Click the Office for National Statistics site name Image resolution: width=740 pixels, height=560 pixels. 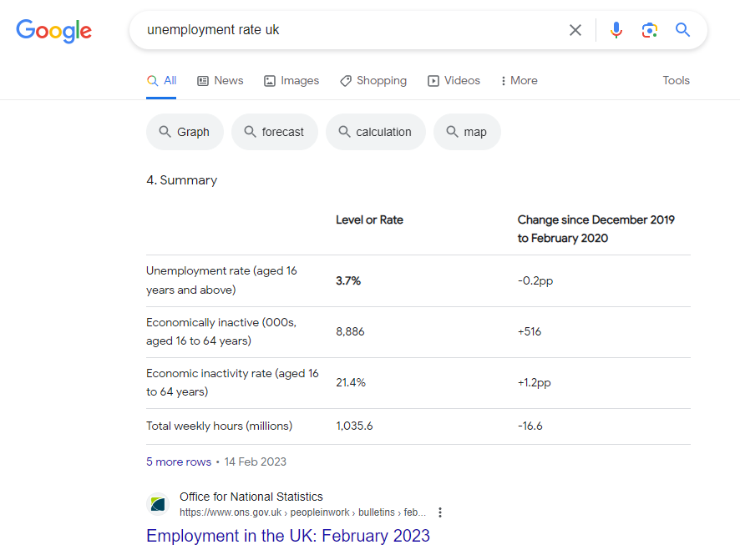pyautogui.click(x=251, y=497)
